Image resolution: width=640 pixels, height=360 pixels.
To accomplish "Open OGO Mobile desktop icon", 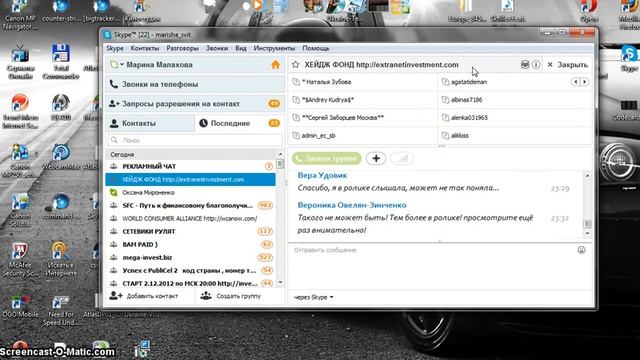I will click(x=20, y=307).
